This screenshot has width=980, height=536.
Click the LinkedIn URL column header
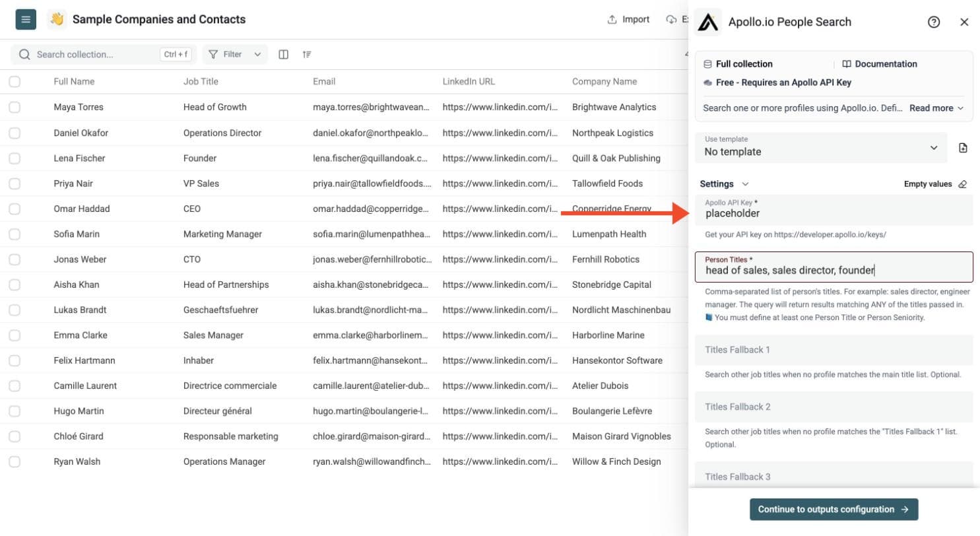(469, 82)
